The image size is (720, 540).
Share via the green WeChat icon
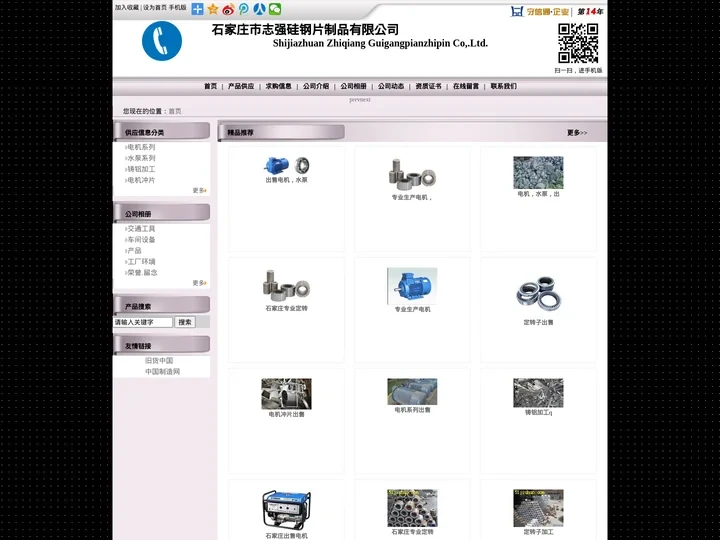click(275, 9)
